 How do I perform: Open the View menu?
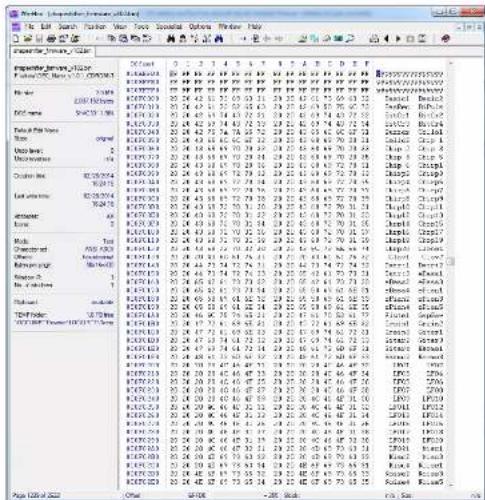pos(120,26)
